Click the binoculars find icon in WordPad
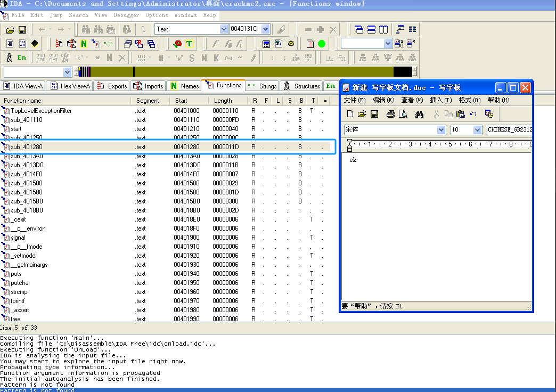 point(420,114)
